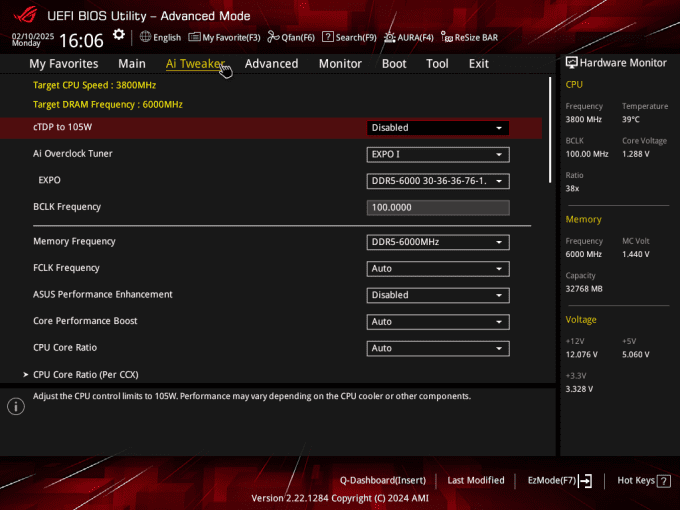Click the settings gear icon beside the clock
The height and width of the screenshot is (510, 680).
(118, 35)
